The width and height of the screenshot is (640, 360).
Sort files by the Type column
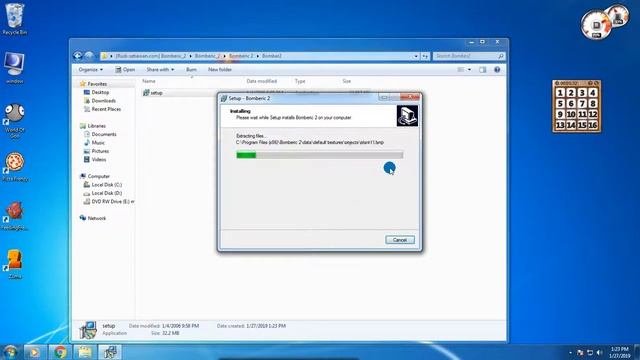point(300,81)
